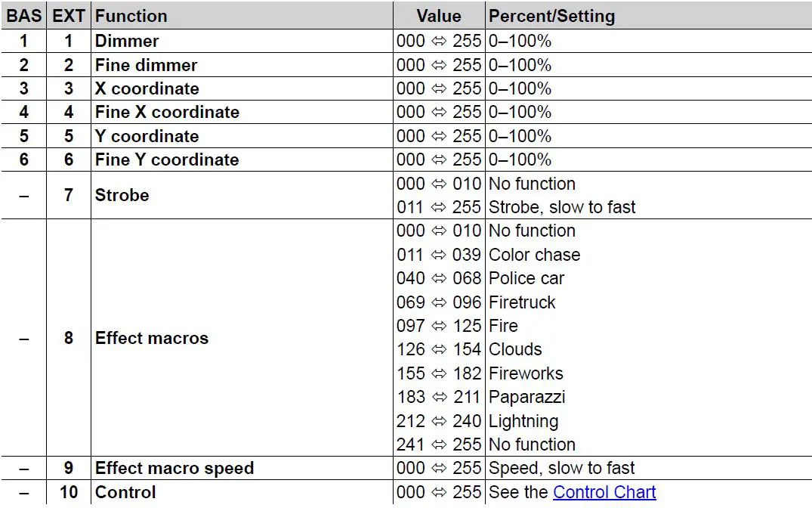Click the Percent/Setting column header
This screenshot has height=508, width=812.
pyautogui.click(x=551, y=16)
